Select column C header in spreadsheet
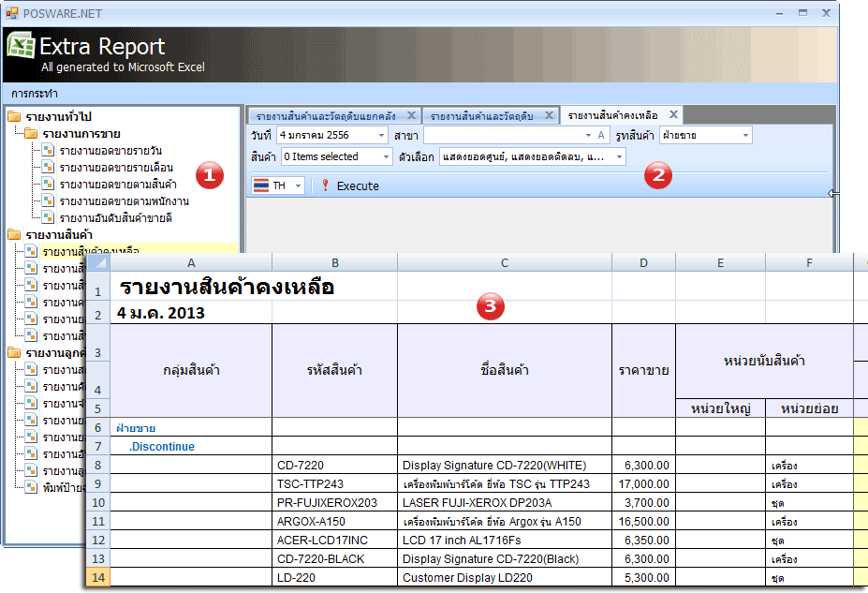The image size is (868, 593). point(505,263)
